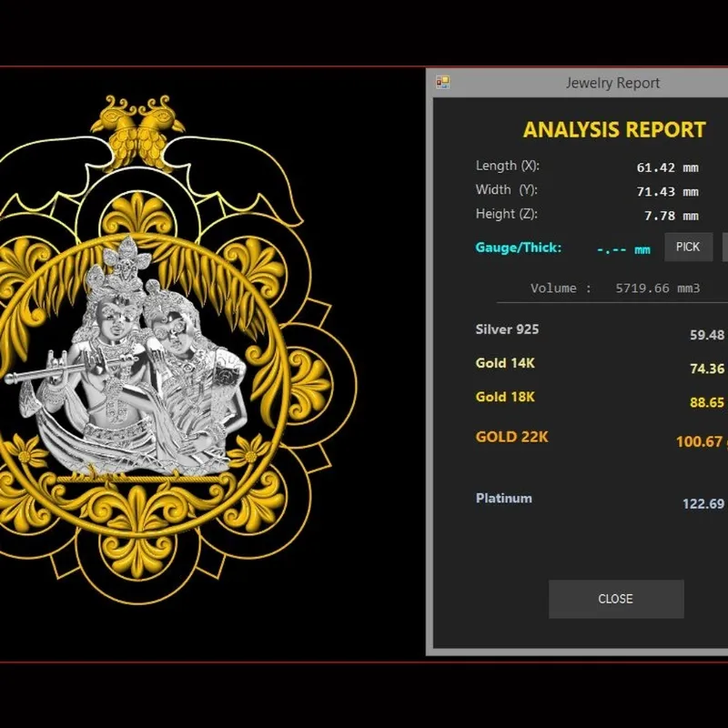
Task: Click the ANALYSIS REPORT heading
Action: (x=614, y=130)
